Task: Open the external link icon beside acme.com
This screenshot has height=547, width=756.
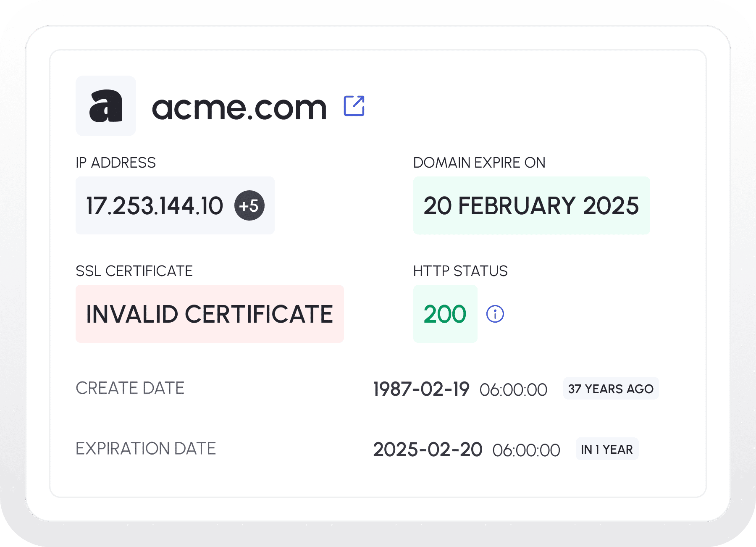Action: (354, 106)
